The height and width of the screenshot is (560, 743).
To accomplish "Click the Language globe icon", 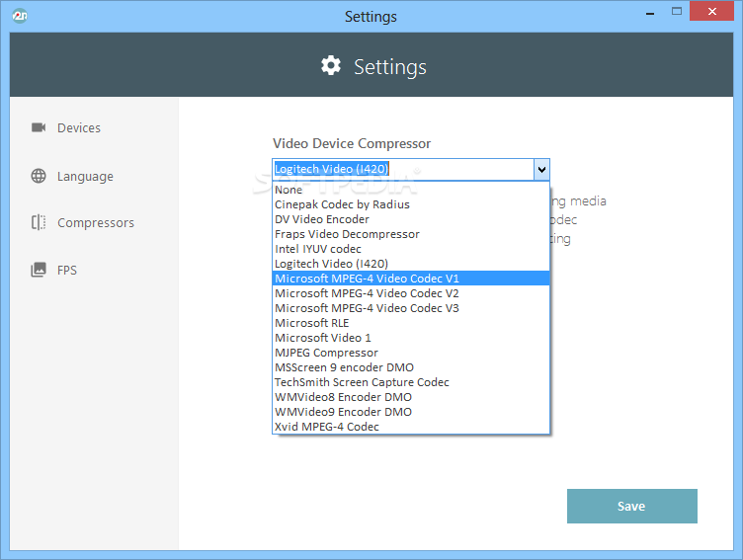I will (x=39, y=176).
